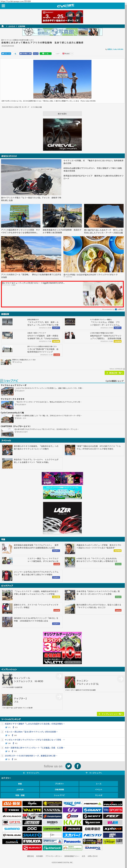Open the Kilimanjaro summit recommended article
Viewport: 127px width, 868px height.
tap(21, 219)
